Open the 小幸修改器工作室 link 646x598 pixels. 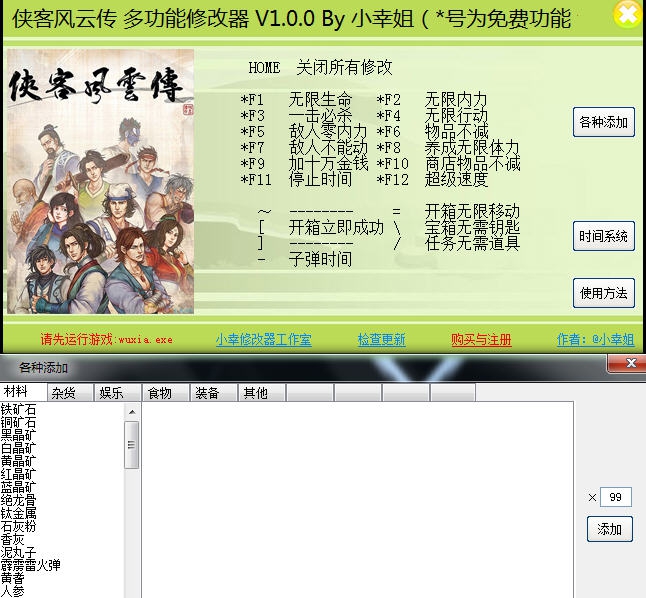pos(264,340)
